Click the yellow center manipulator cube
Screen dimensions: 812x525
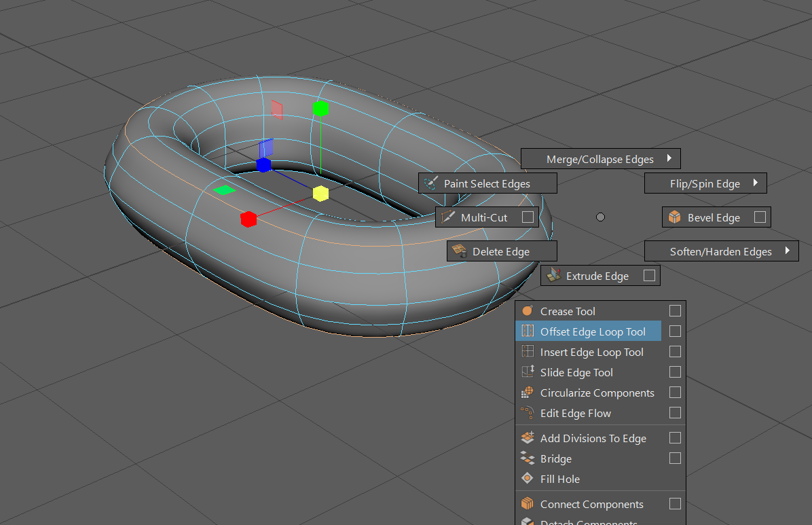(320, 194)
